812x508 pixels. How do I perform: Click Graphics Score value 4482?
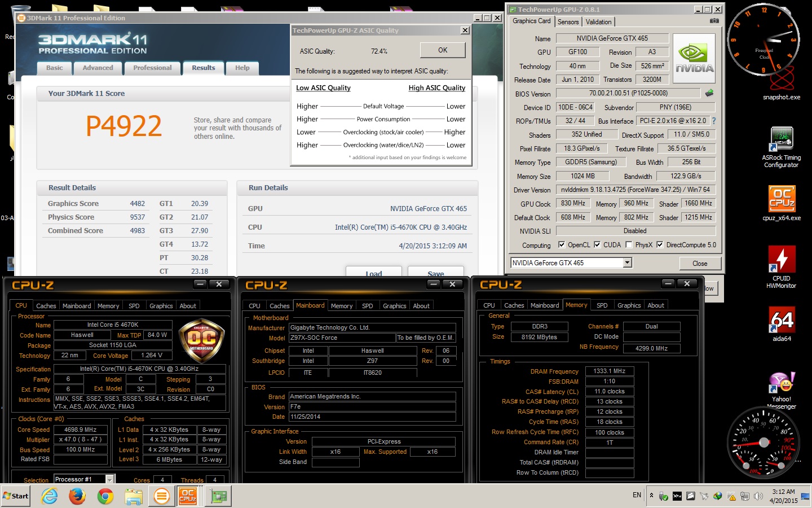137,204
